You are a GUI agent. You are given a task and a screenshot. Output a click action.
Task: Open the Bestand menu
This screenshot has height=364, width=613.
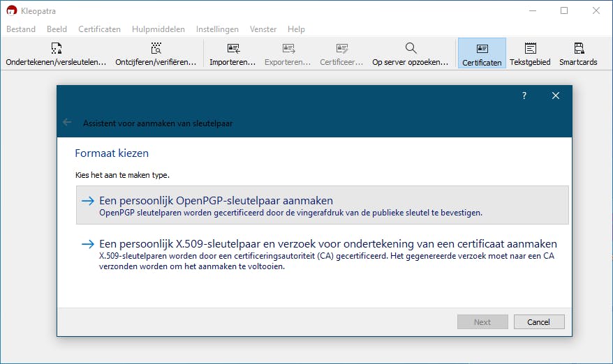tap(21, 29)
